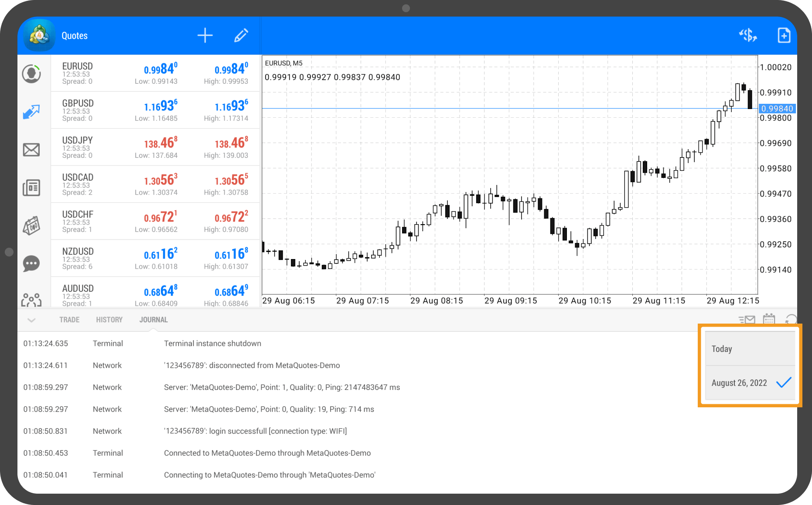This screenshot has height=505, width=812.
Task: Open the account profile icon in sidebar
Action: 31,74
